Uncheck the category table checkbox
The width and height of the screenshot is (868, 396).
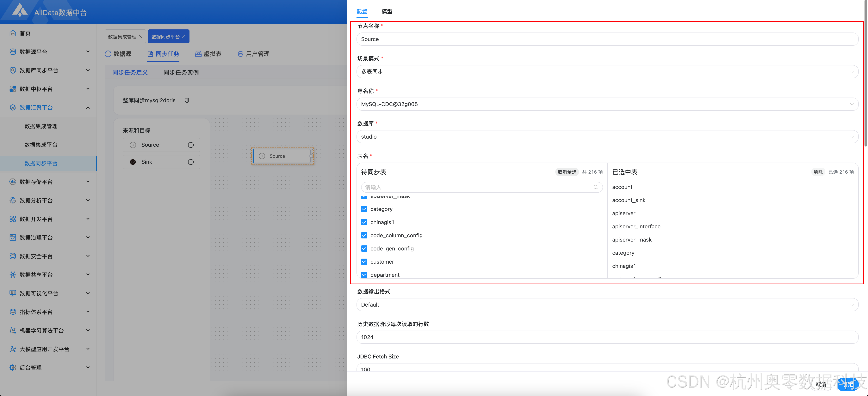[364, 209]
